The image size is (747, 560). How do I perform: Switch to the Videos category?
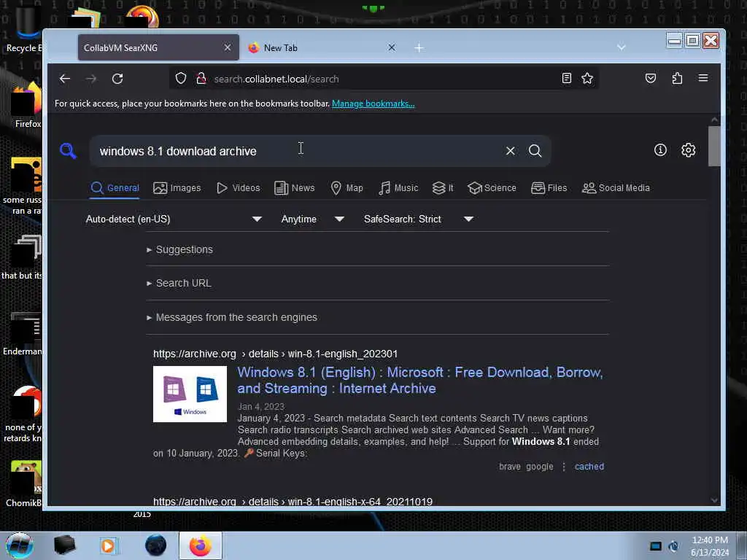tap(239, 187)
